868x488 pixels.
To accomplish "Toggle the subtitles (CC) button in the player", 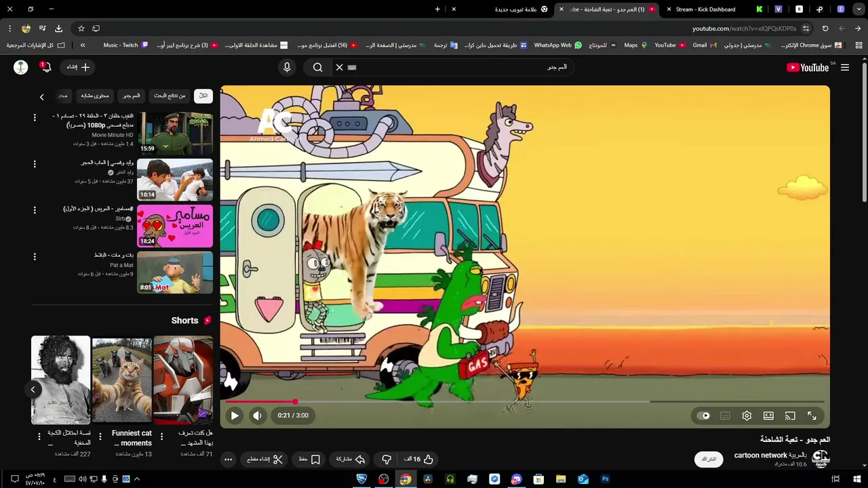I will click(725, 415).
